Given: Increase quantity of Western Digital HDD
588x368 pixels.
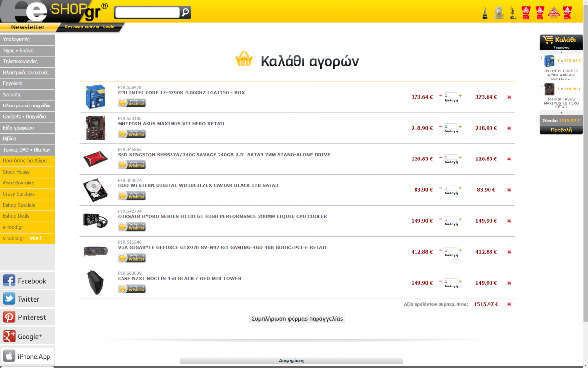Looking at the screenshot, I should point(460,188).
